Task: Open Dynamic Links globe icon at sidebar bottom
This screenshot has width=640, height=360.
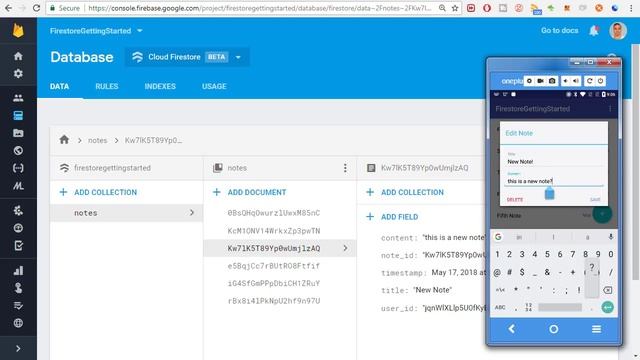Action: 18,323
